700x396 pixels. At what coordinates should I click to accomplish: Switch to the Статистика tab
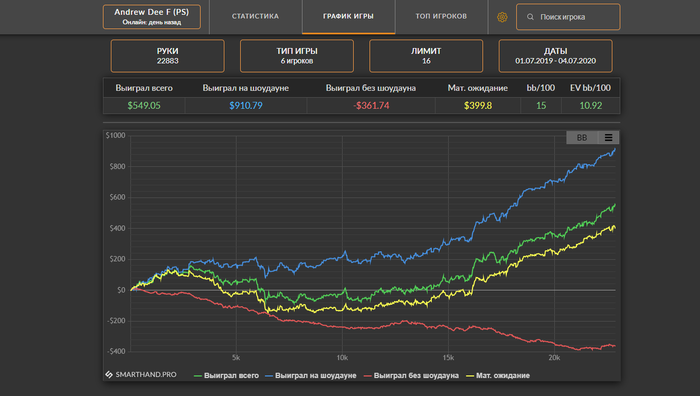pyautogui.click(x=255, y=17)
